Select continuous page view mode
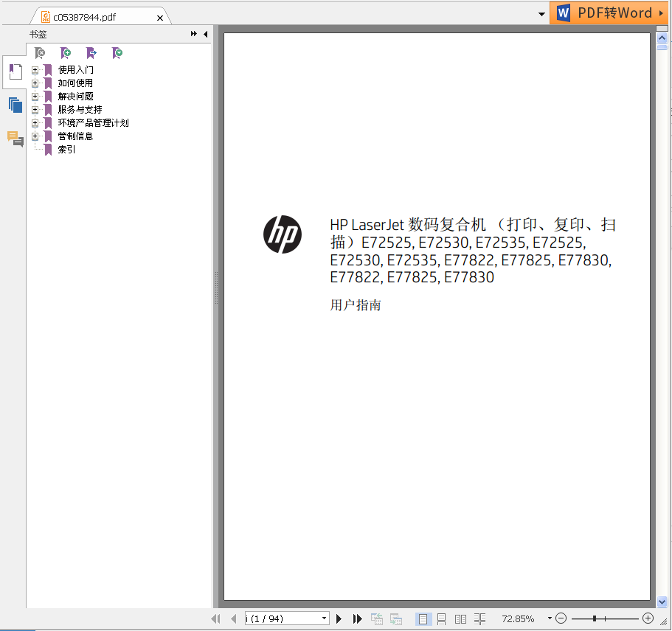The height and width of the screenshot is (631, 672). 441,618
